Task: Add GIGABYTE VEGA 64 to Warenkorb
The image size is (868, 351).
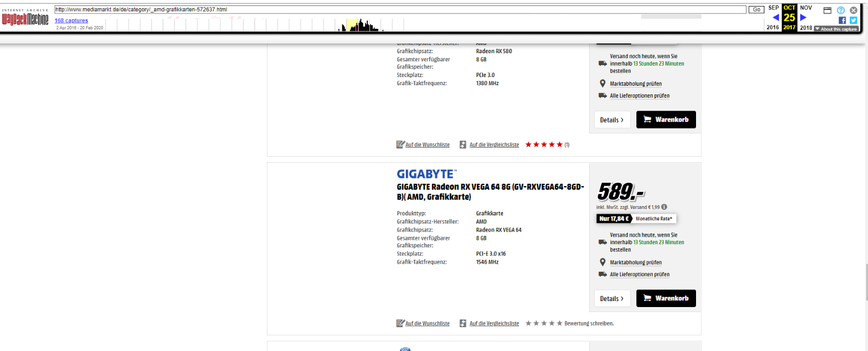Action: [x=666, y=298]
